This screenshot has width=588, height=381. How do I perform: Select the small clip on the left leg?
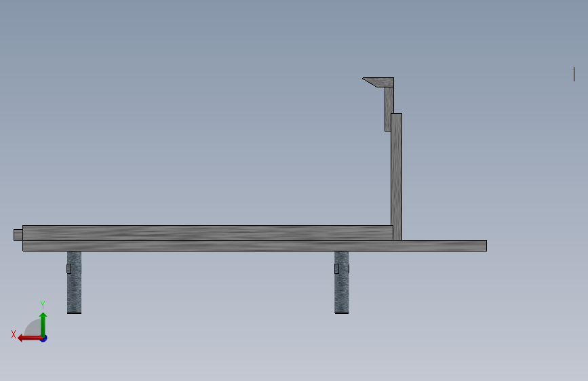pos(68,268)
